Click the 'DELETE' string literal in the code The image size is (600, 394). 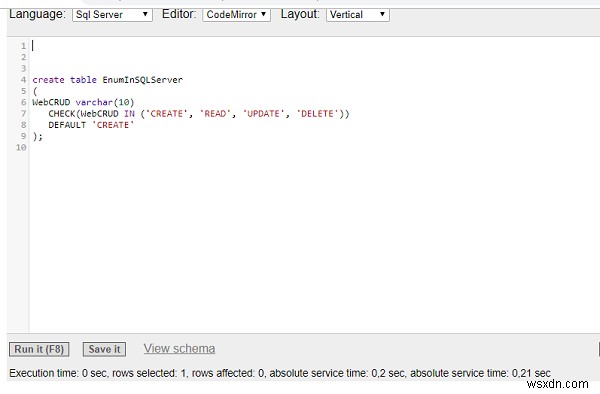click(x=318, y=114)
